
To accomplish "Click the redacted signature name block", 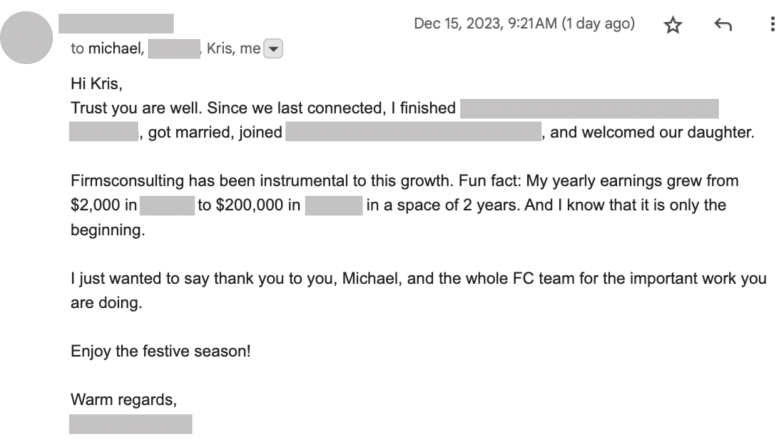I will point(130,424).
